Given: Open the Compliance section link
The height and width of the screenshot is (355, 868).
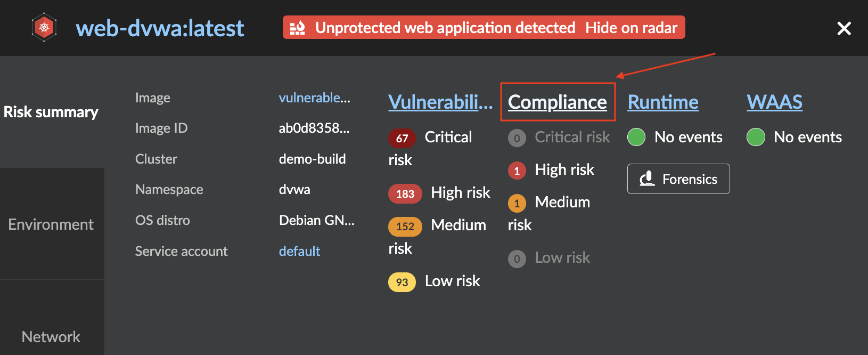Looking at the screenshot, I should tap(557, 102).
